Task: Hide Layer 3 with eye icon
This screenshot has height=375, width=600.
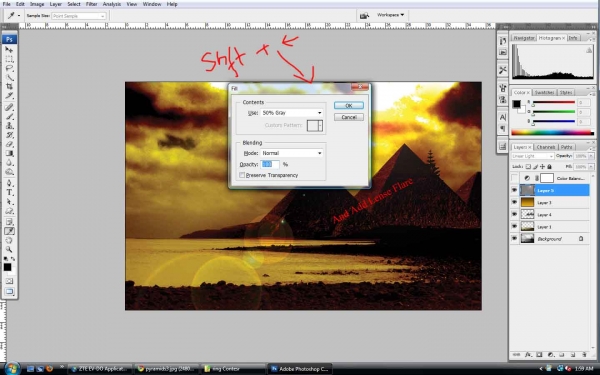Action: point(515,202)
